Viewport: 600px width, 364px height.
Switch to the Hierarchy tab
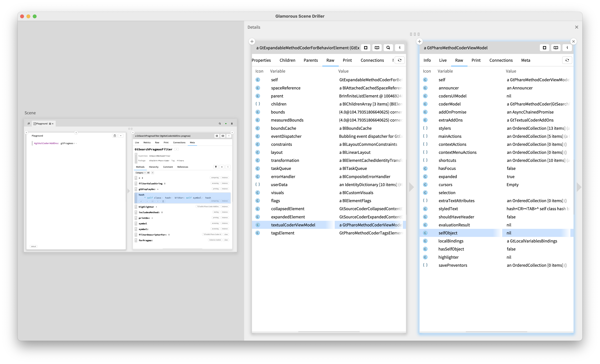click(x=154, y=167)
